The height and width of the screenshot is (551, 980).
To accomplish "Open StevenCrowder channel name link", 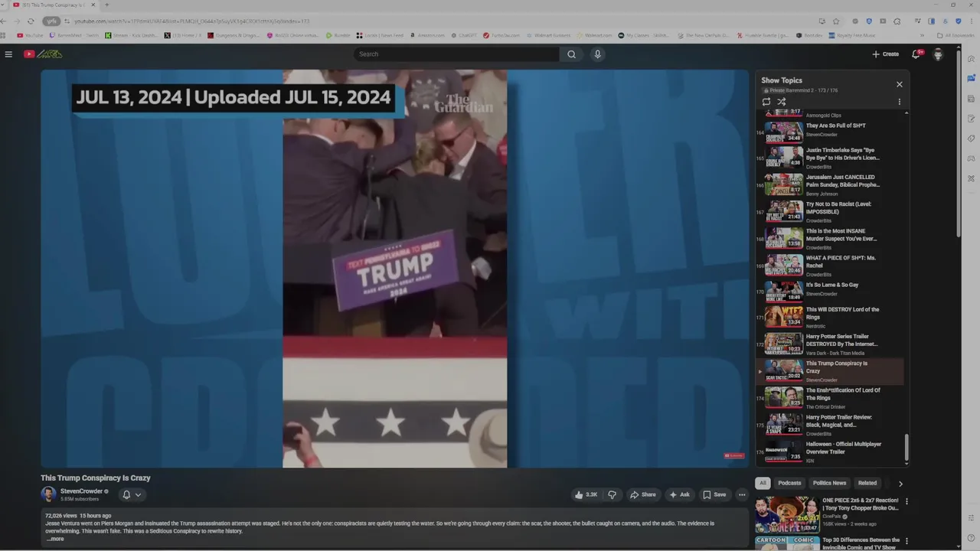I will [81, 491].
